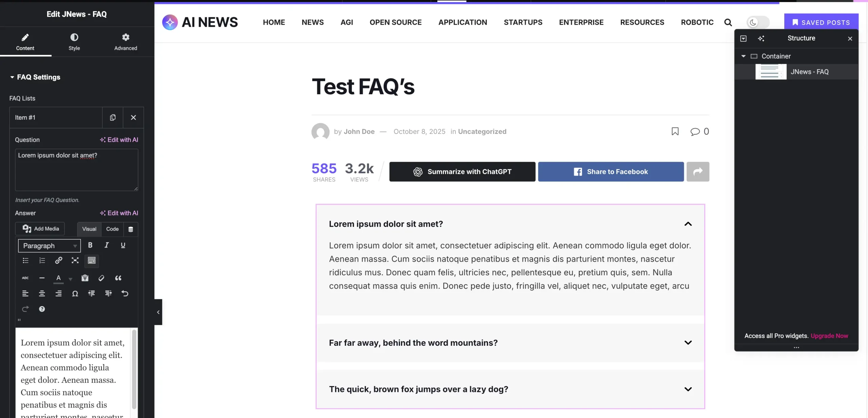Click inside the Question text field
Screen dimensions: 868x418
(x=76, y=170)
